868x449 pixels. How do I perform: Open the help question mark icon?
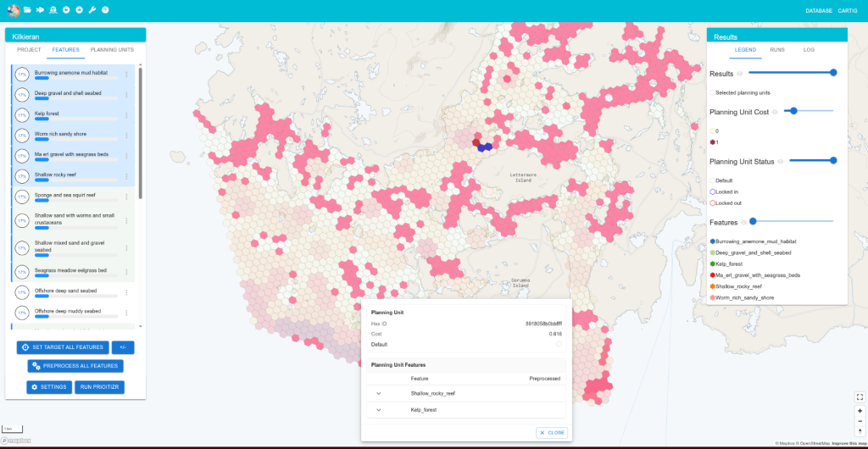(105, 10)
